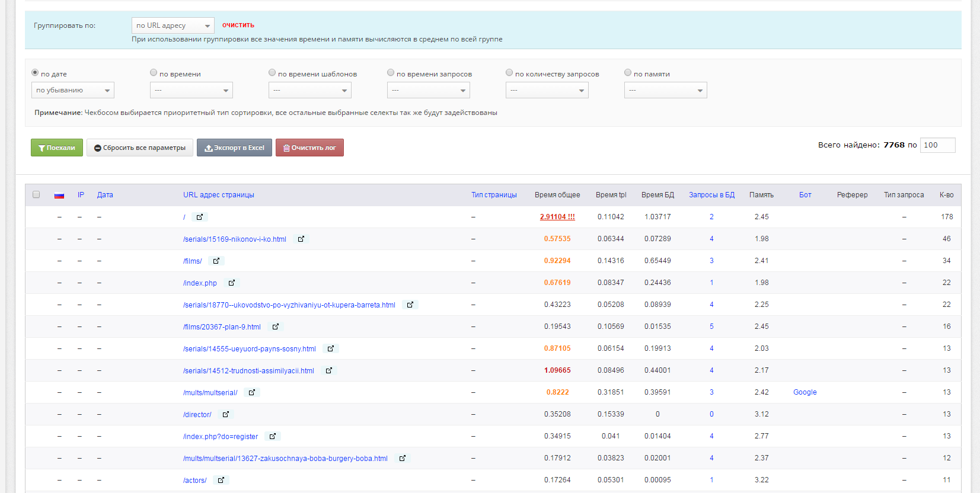
Task: Click the count 16 in the plan-9 row
Action: [947, 326]
